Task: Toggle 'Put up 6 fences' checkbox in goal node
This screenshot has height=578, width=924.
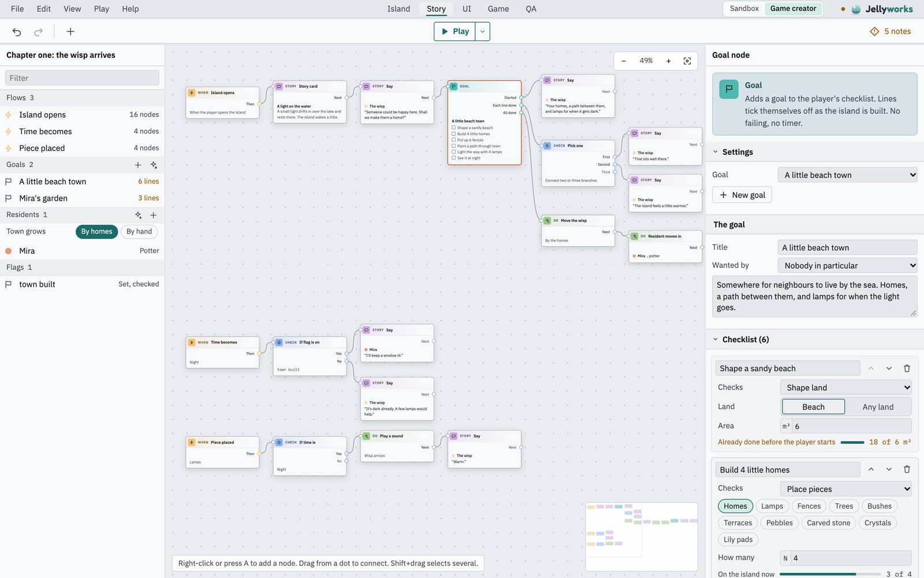Action: click(454, 140)
